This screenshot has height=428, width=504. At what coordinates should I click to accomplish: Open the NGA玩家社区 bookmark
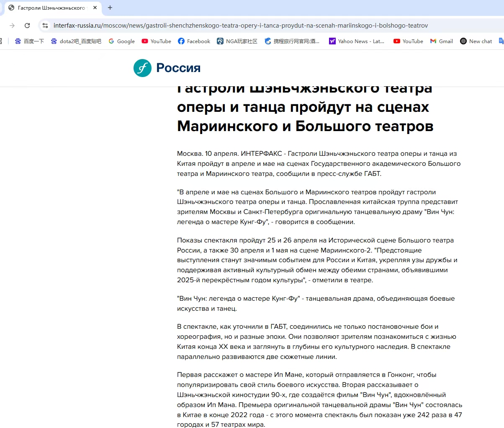(x=237, y=41)
